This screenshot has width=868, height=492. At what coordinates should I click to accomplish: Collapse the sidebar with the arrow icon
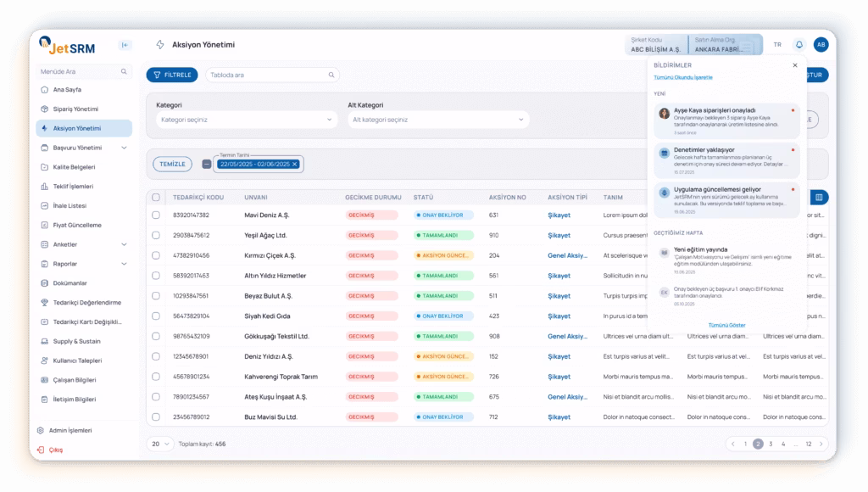[125, 45]
